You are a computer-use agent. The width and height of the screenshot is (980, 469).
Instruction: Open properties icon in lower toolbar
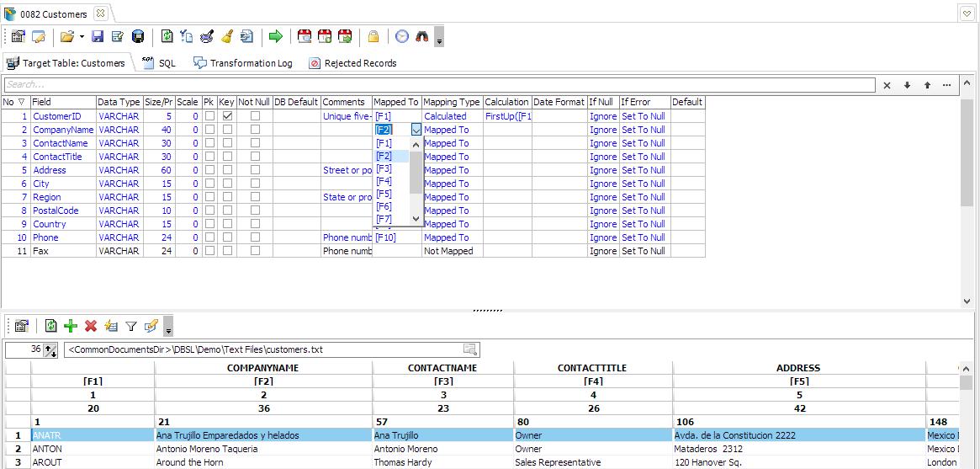(x=22, y=326)
